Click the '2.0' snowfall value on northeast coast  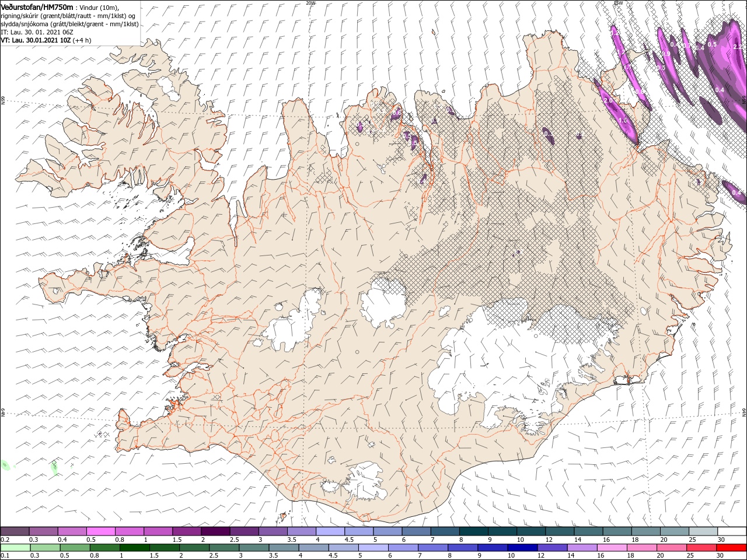point(608,100)
